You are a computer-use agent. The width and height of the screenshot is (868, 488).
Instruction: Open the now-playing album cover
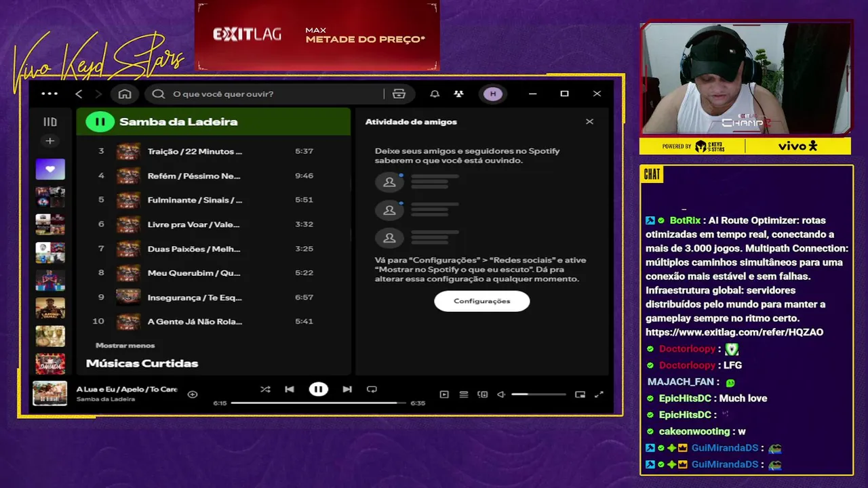coord(50,394)
